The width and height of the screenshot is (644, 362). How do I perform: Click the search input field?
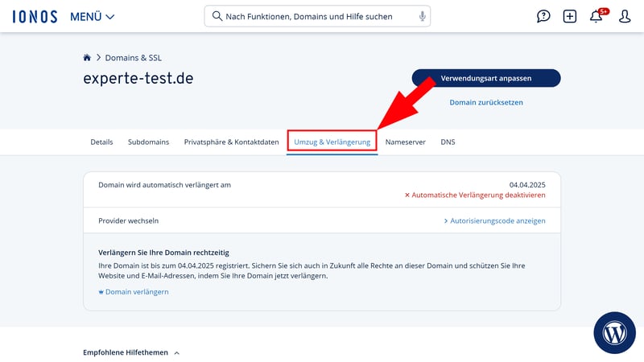[x=314, y=16]
